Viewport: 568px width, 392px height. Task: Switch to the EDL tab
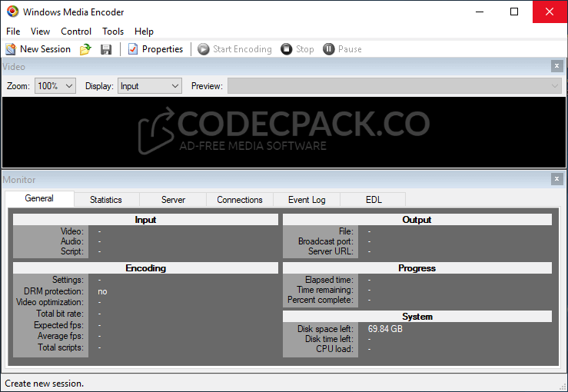pos(374,200)
